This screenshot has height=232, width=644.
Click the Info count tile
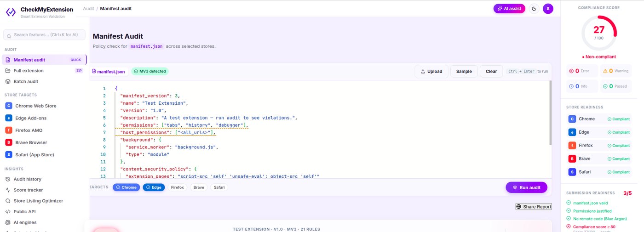(x=582, y=86)
